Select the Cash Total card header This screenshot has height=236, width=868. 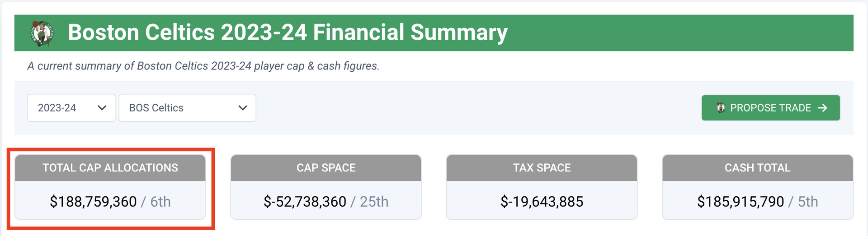[757, 168]
